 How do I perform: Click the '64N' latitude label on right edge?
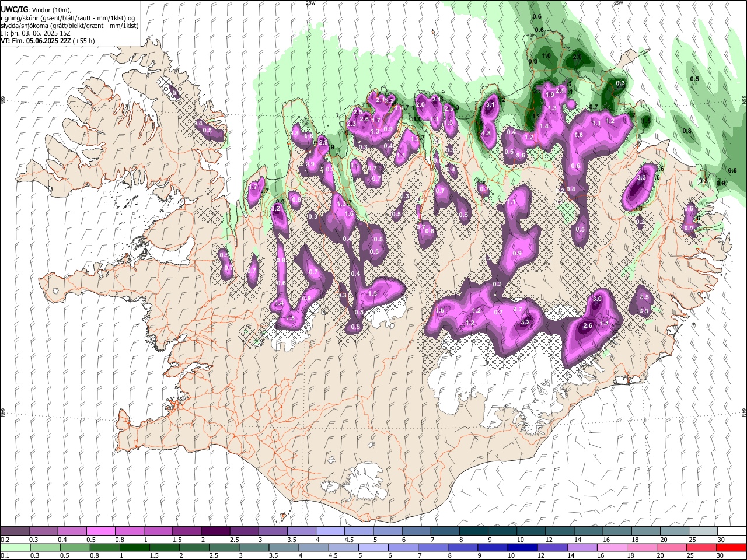coord(744,412)
